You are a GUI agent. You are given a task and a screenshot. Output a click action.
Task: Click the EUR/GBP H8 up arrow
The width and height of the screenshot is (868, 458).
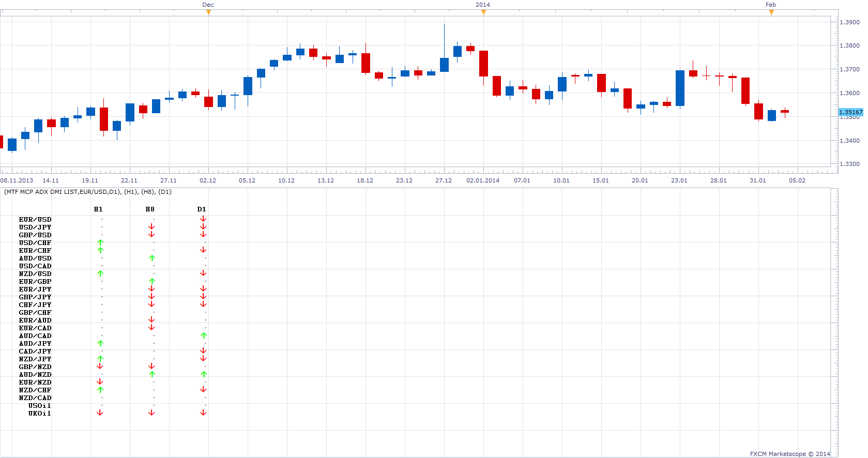[x=152, y=281]
